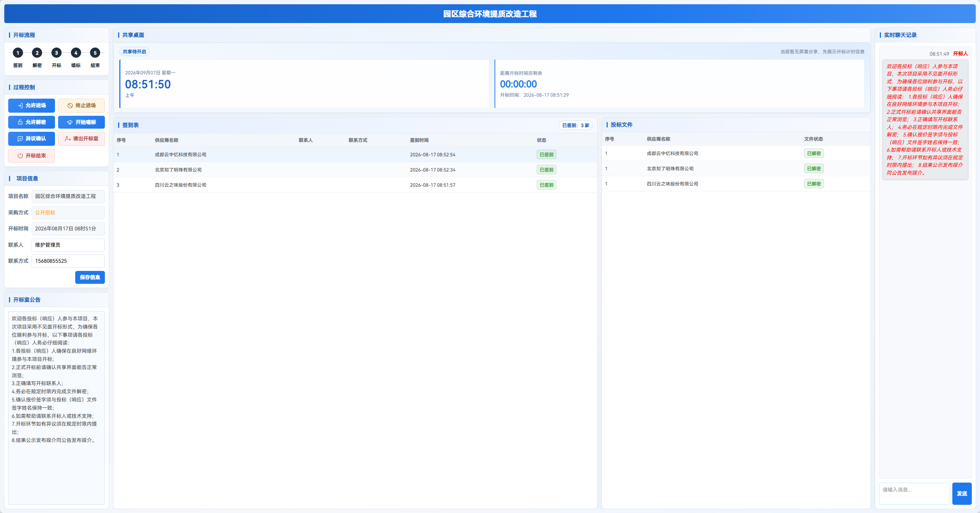Image resolution: width=980 pixels, height=513 pixels.
Task: Click 请出开标室 remove user button
Action: click(x=81, y=139)
